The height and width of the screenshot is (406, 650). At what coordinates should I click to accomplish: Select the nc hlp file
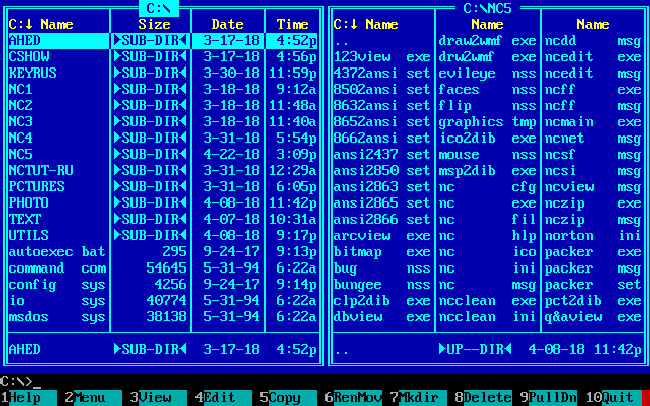tap(488, 235)
